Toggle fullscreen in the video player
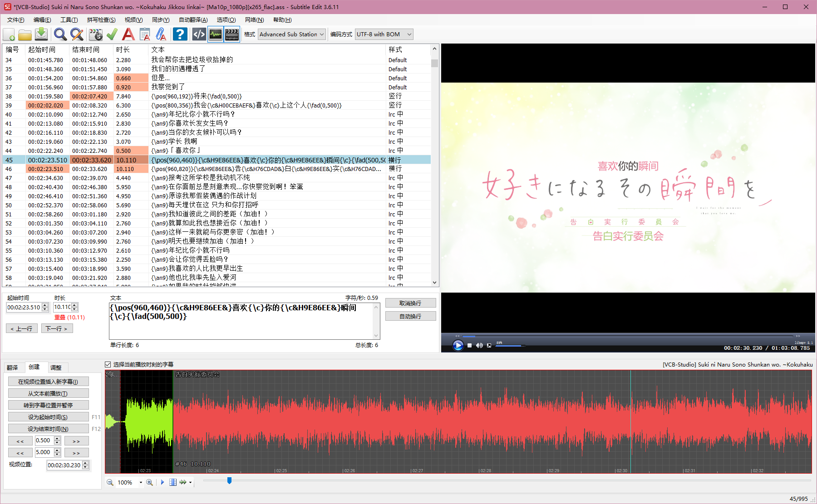Screen dimensions: 817x504 [489, 346]
